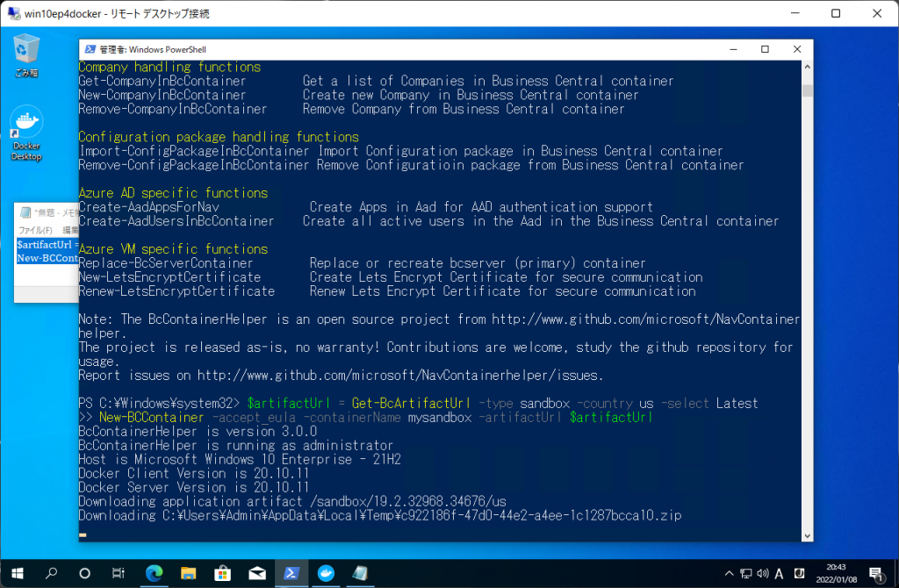
Task: Minimize the Remote Desktop connection window
Action: 795,13
